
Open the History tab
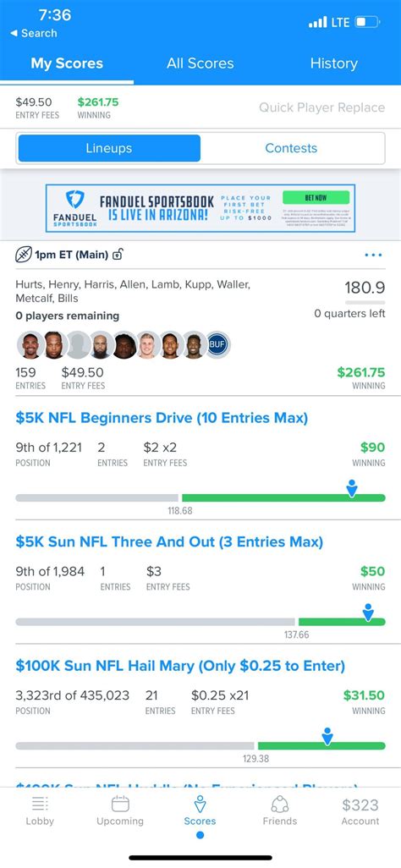point(333,63)
